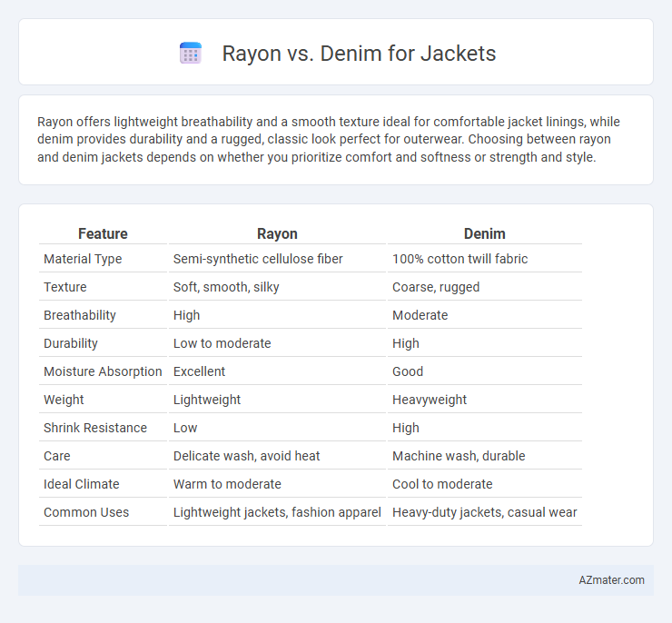
Task: Select the 'Shrink Resistance' label
Action: click(x=95, y=428)
